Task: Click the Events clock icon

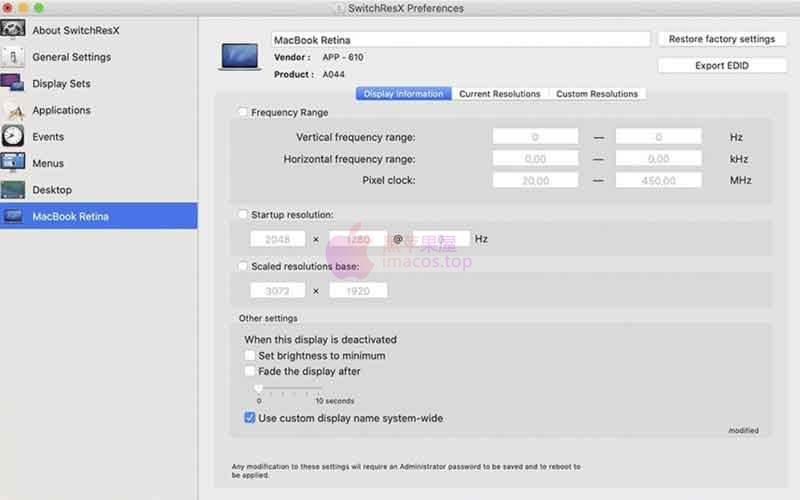Action: click(x=13, y=136)
